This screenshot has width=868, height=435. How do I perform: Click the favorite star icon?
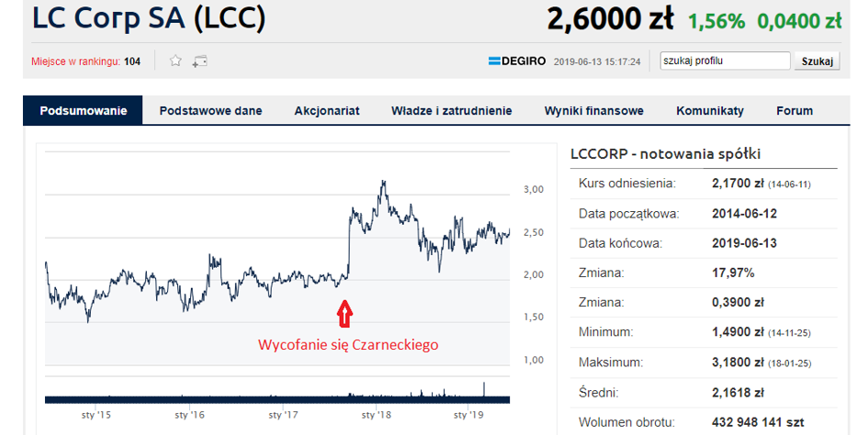tap(175, 61)
